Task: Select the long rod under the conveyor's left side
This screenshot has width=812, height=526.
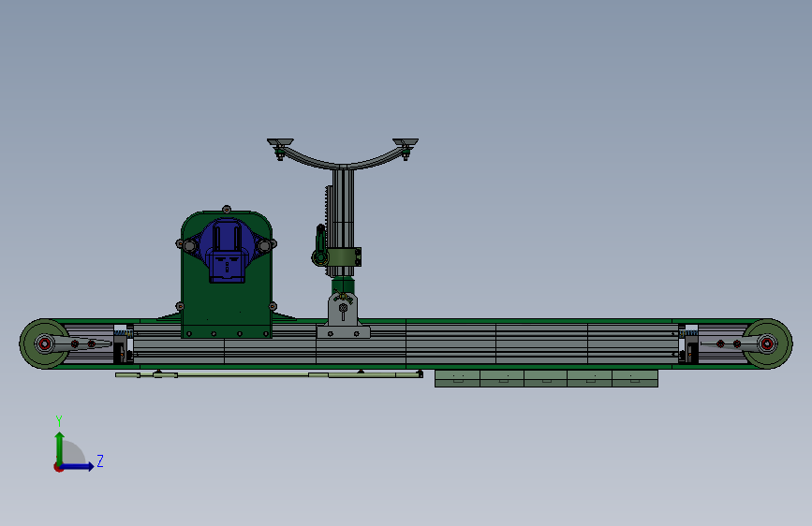Action: (x=269, y=374)
